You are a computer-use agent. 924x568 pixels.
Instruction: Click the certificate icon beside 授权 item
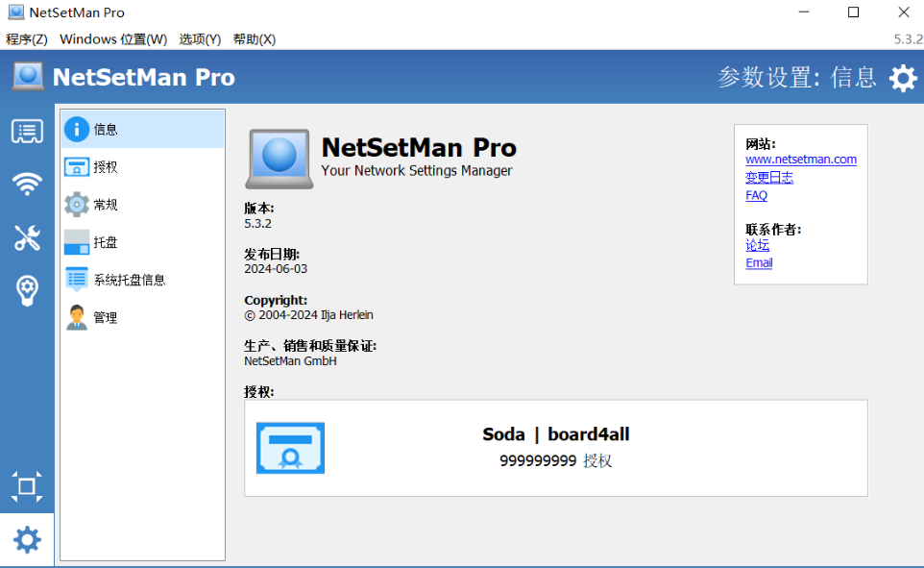(77, 167)
